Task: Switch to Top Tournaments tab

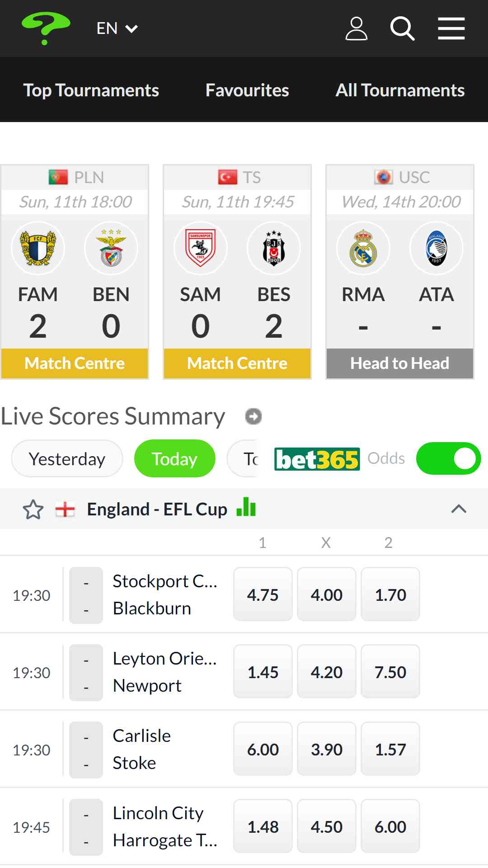Action: [91, 90]
